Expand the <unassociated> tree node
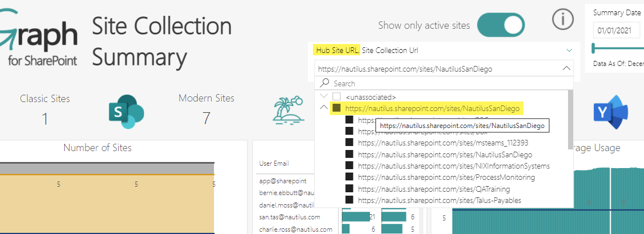Image resolution: width=644 pixels, height=234 pixels. [x=324, y=96]
